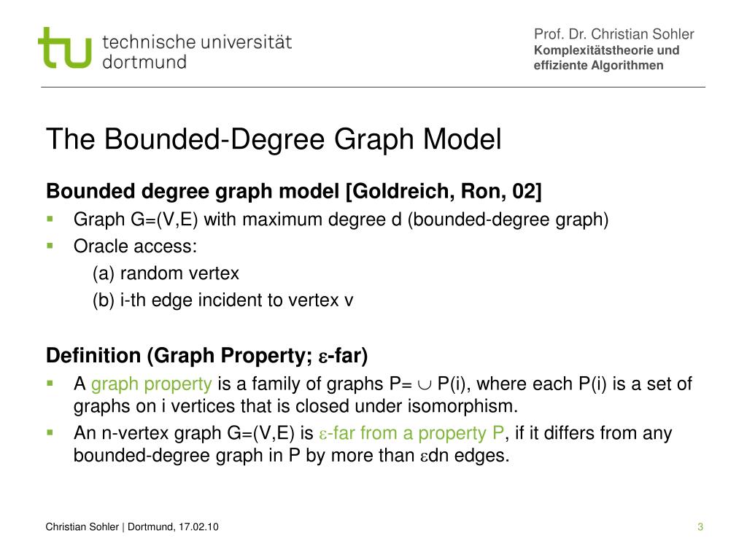Click the heading "Bounded degree graph model [Goldreich, Ron, 02]"
Image resolution: width=747 pixels, height=560 pixels.
(294, 192)
